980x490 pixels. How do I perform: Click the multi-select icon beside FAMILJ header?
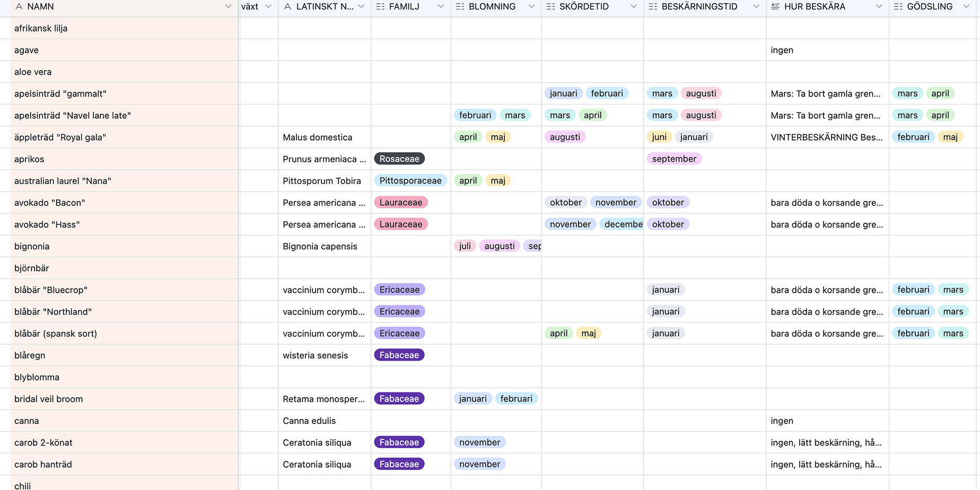point(380,6)
